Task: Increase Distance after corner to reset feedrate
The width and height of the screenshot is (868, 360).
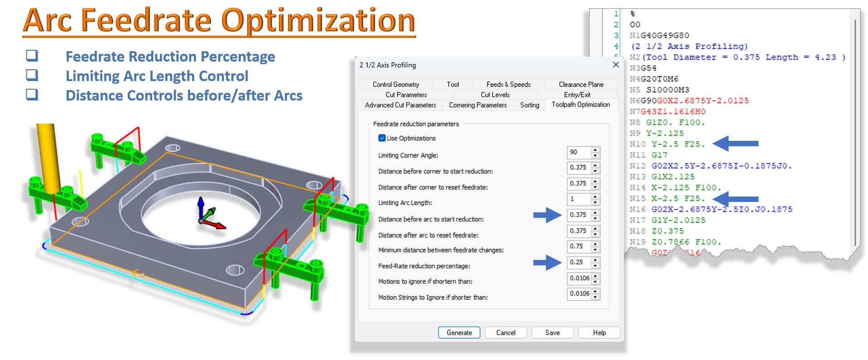Action: tap(595, 181)
